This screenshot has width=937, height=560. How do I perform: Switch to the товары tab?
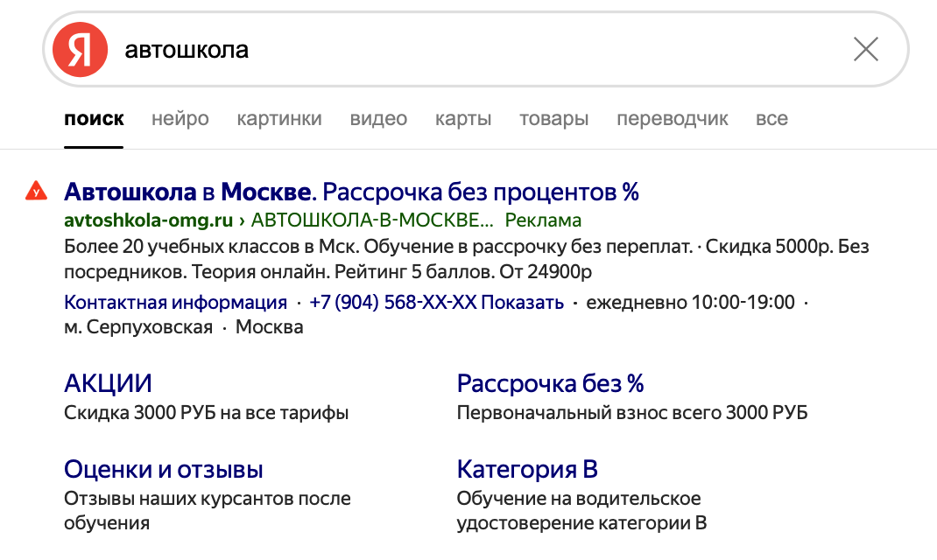(553, 119)
